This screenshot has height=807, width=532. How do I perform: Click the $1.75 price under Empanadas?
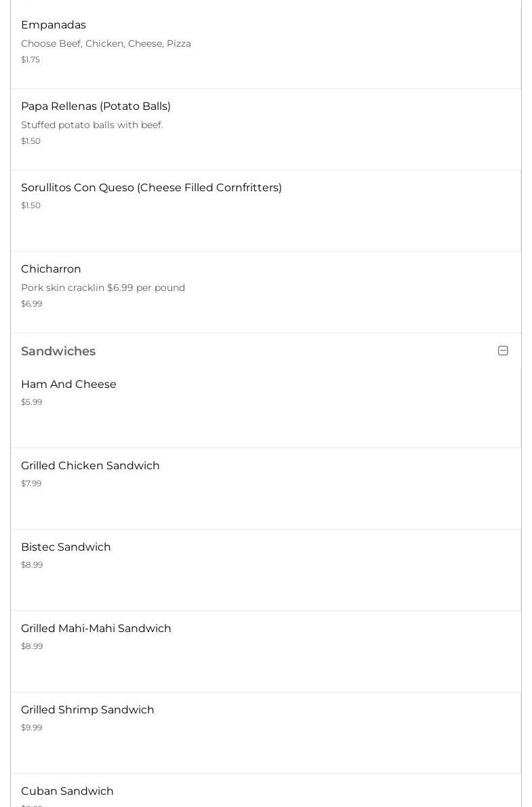[x=30, y=60]
